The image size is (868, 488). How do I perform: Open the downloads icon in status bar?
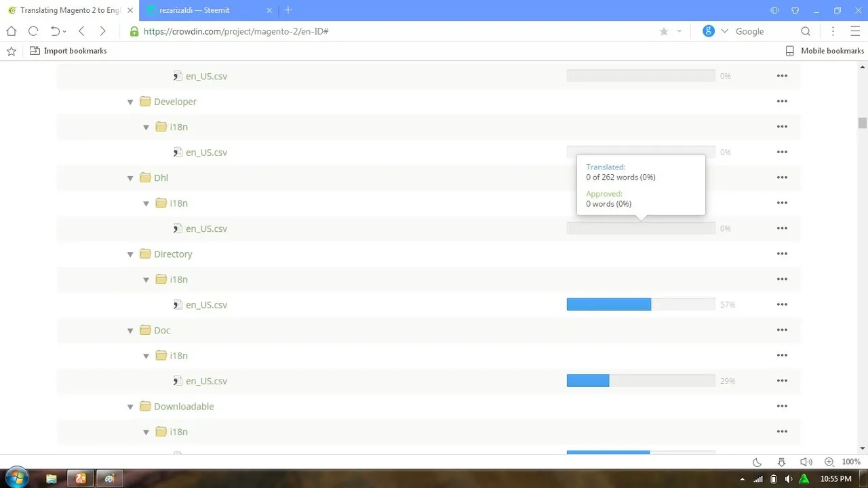781,462
